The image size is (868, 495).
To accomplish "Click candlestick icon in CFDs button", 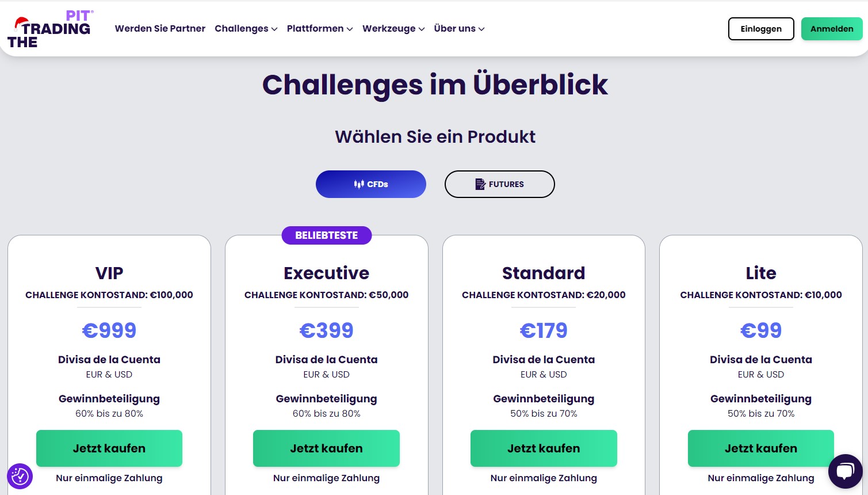I will tap(359, 184).
